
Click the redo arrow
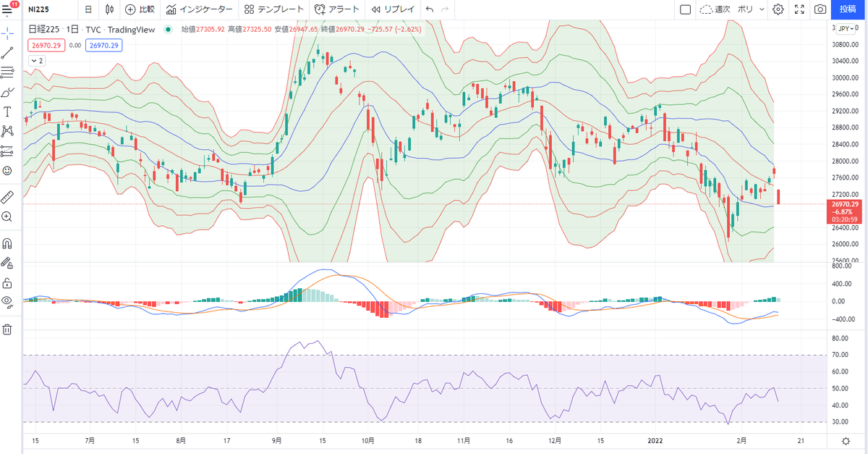pos(445,9)
